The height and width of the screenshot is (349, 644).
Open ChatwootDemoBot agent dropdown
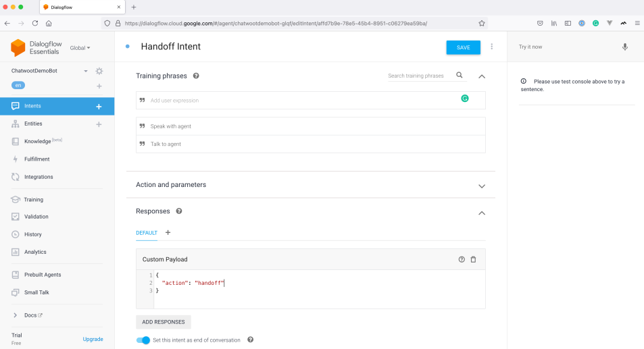(86, 71)
